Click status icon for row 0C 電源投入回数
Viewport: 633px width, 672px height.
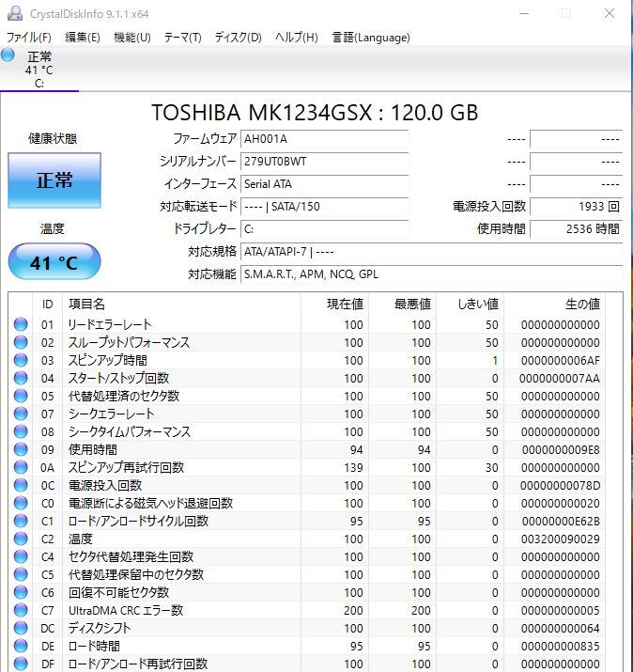(21, 485)
